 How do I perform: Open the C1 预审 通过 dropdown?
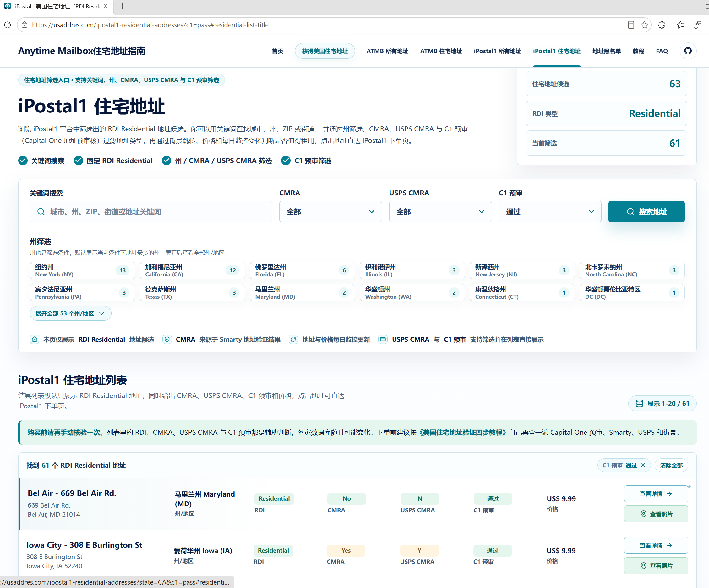(550, 212)
